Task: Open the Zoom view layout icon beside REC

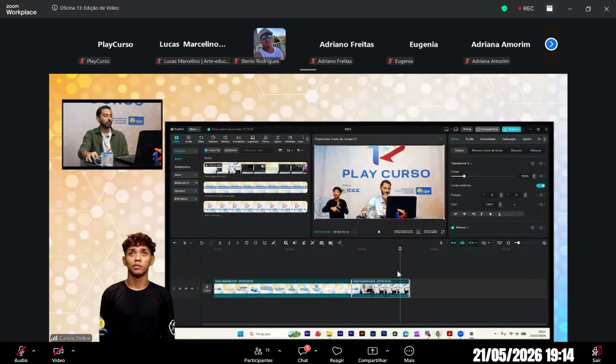Action: pyautogui.click(x=549, y=8)
